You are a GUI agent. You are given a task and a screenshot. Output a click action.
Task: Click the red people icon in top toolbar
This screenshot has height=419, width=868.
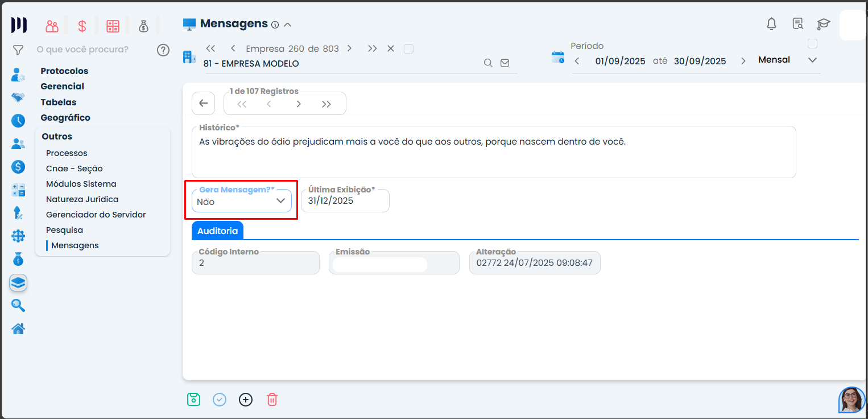click(x=52, y=26)
